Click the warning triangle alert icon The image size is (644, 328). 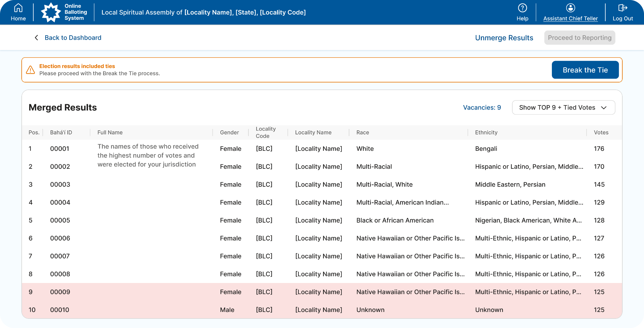tap(31, 70)
